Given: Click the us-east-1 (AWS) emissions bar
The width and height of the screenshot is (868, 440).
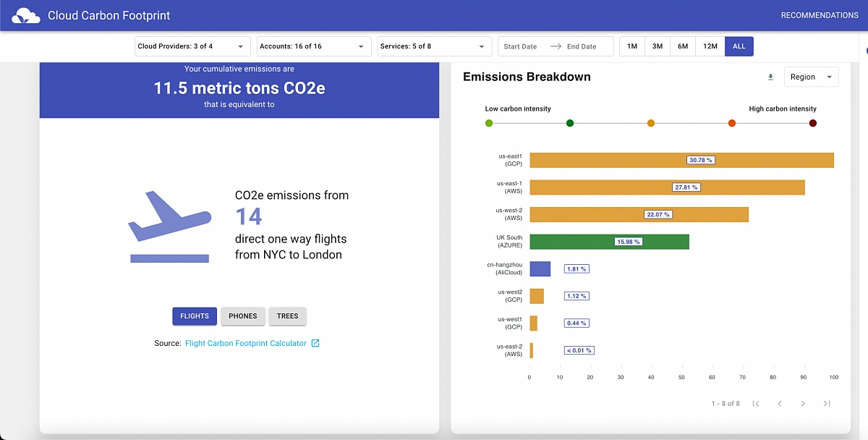Looking at the screenshot, I should coord(667,187).
